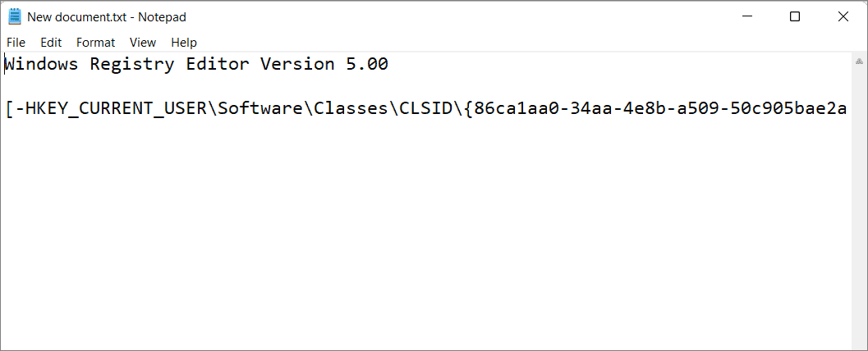Click the Notepad icon in title bar
This screenshot has width=868, height=351.
click(15, 16)
